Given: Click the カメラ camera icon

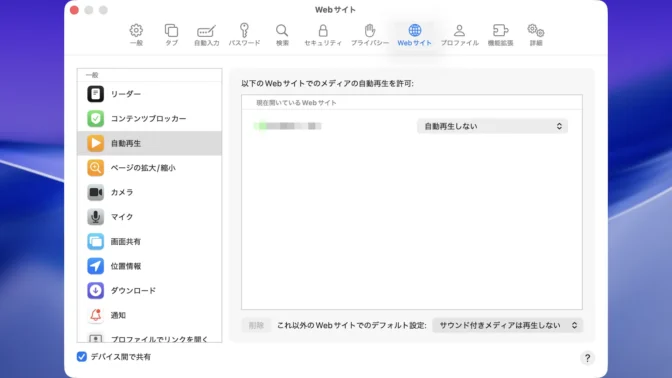Looking at the screenshot, I should point(96,192).
